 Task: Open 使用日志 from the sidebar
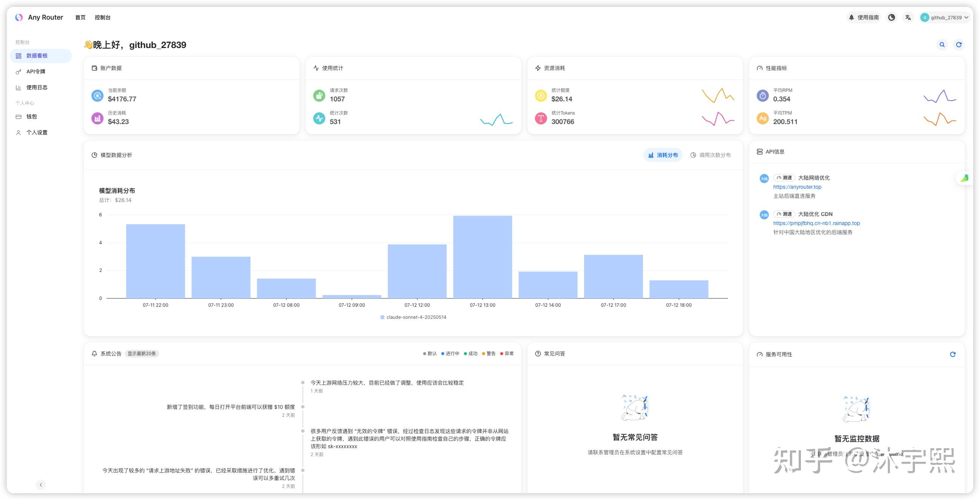(37, 87)
